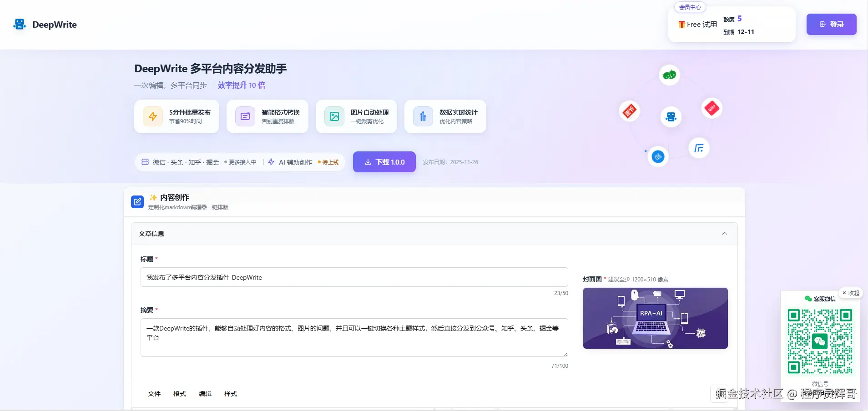The width and height of the screenshot is (868, 411).
Task: Click the 5分钟批量发布 card title
Action: (190, 112)
